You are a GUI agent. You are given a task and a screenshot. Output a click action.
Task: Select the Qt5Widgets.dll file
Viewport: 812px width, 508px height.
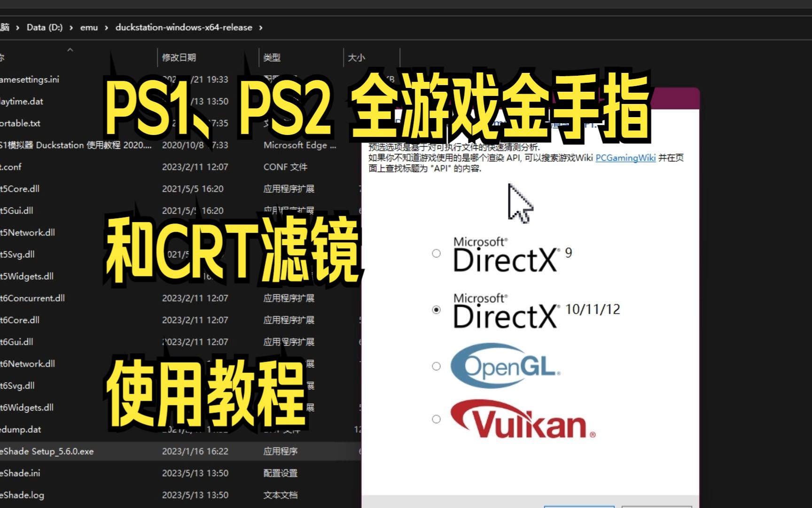(27, 276)
